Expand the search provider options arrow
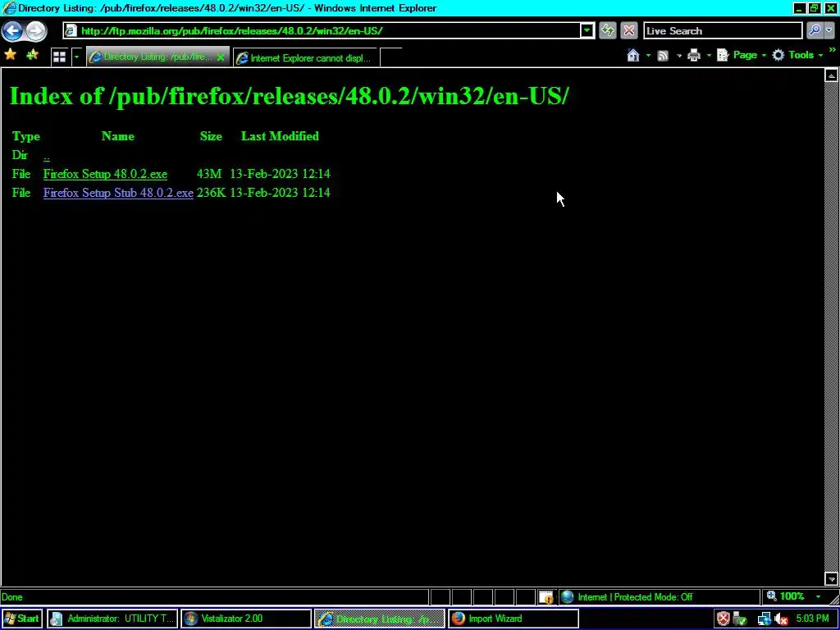Image resolution: width=840 pixels, height=630 pixels. (x=830, y=30)
